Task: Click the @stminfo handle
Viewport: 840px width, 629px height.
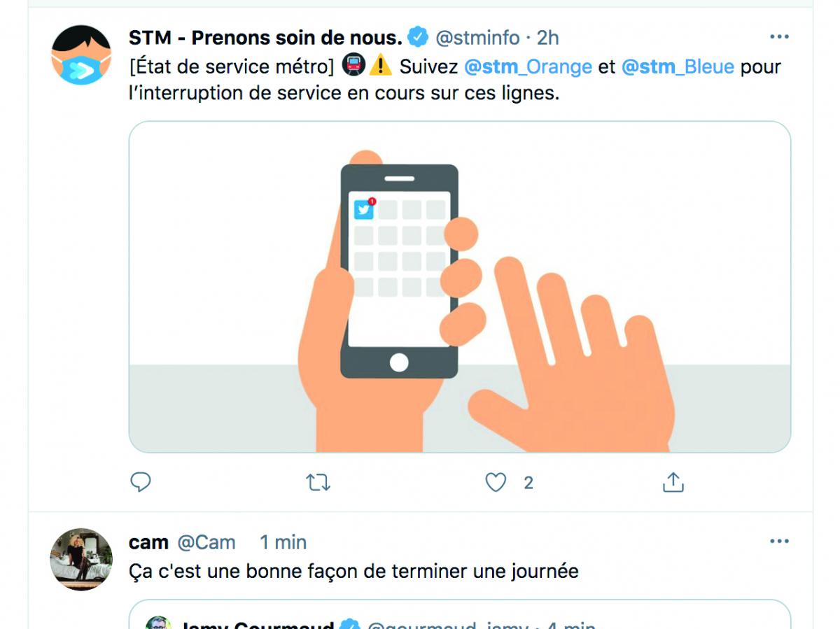Action: tap(478, 37)
